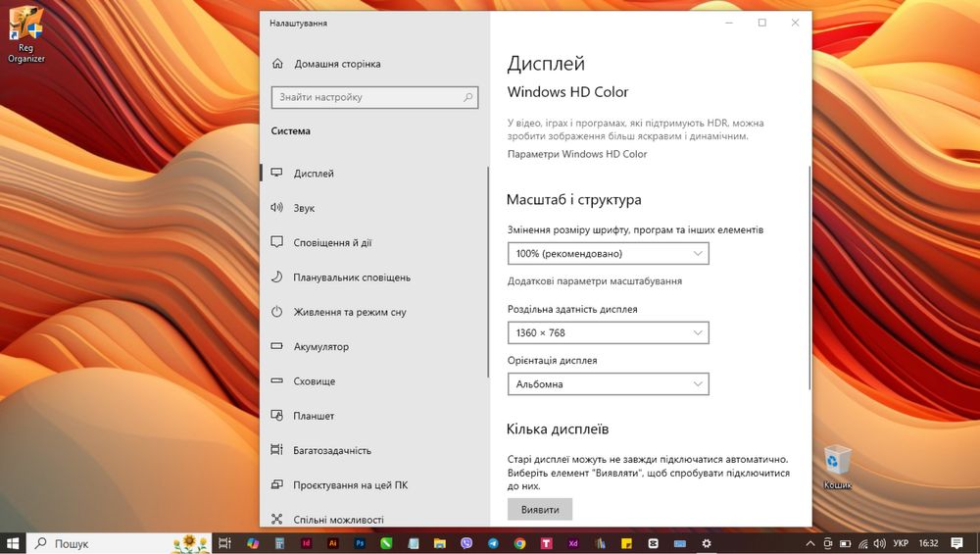Open volume control in system tray
Screen dimensions: 980x554
[879, 543]
